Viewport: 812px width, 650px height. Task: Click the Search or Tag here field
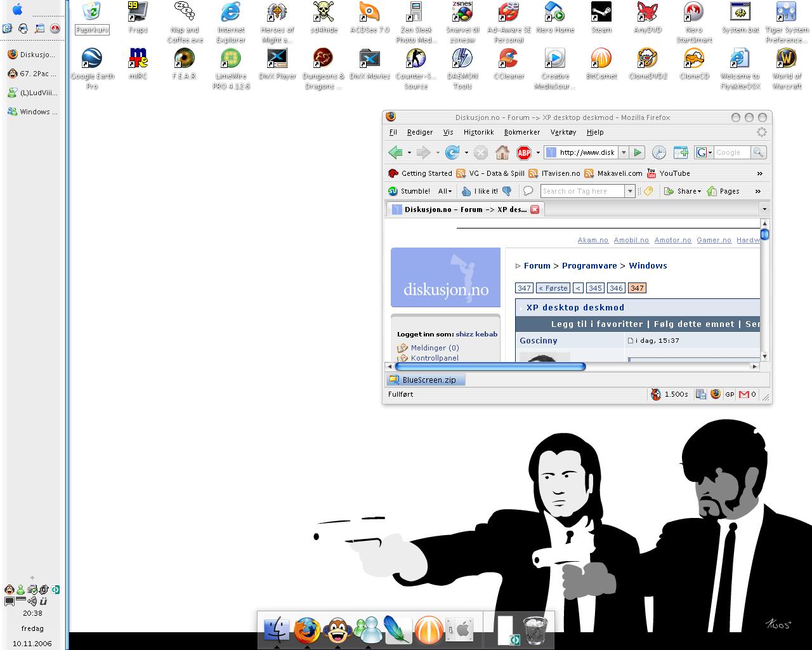click(x=582, y=191)
